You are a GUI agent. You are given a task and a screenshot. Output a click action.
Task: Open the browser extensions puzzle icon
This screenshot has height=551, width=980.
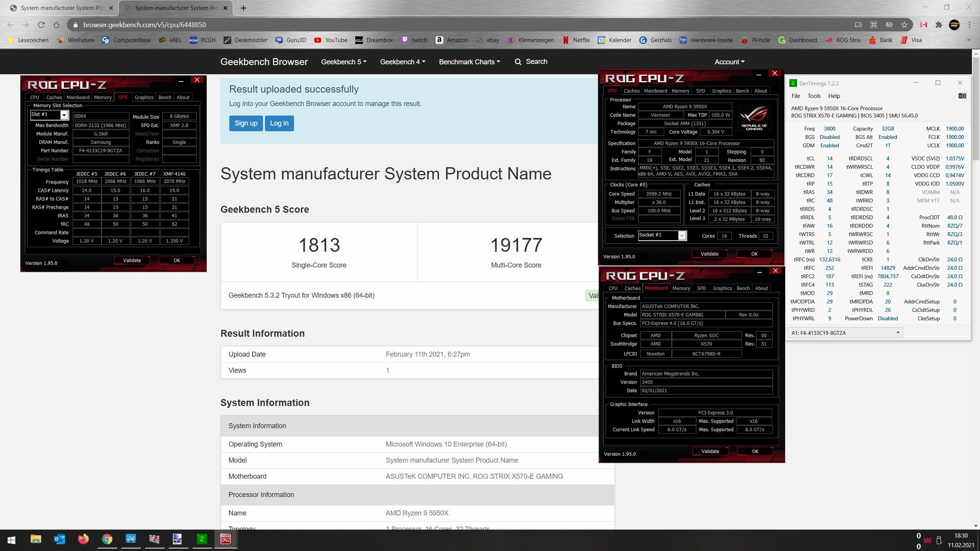point(939,25)
